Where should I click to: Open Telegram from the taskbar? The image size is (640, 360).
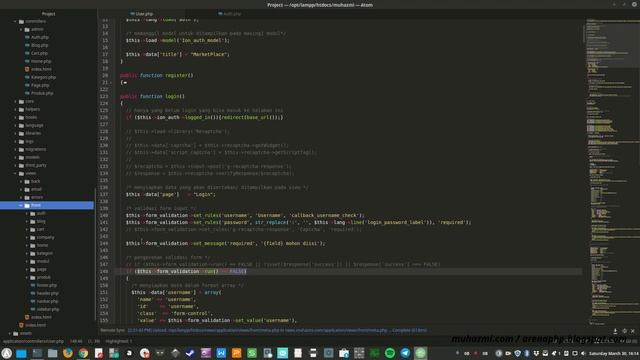point(405,353)
